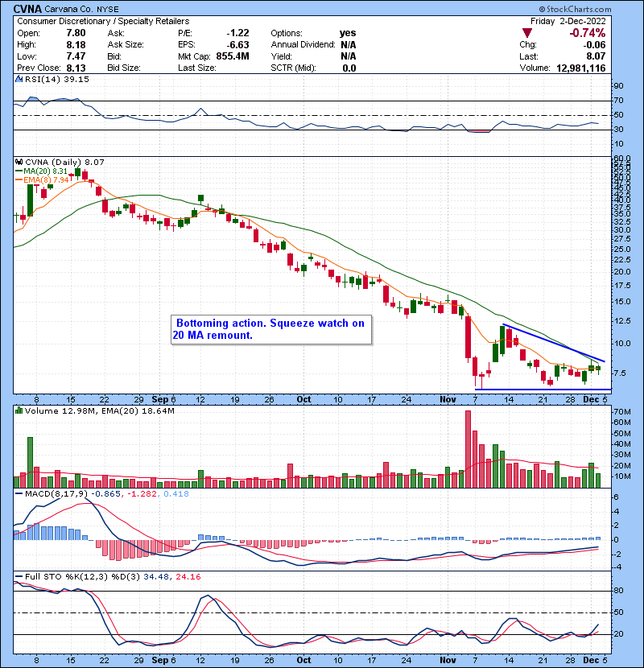Click the Chg value -0.06
The height and width of the screenshot is (668, 644).
[x=594, y=45]
